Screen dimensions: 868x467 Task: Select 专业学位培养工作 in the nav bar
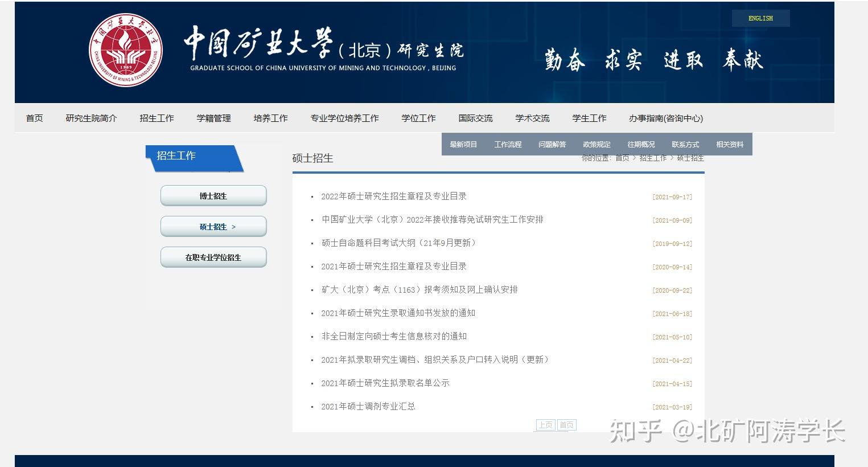345,118
